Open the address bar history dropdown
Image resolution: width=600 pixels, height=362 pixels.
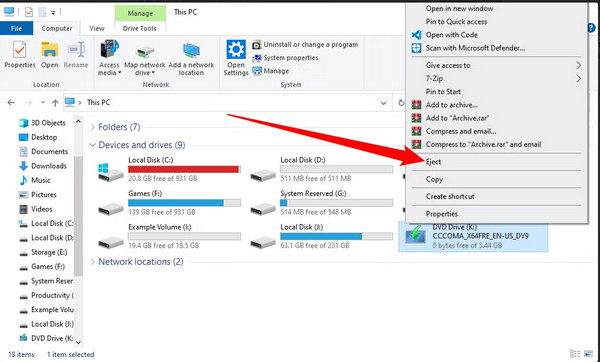tap(383, 103)
